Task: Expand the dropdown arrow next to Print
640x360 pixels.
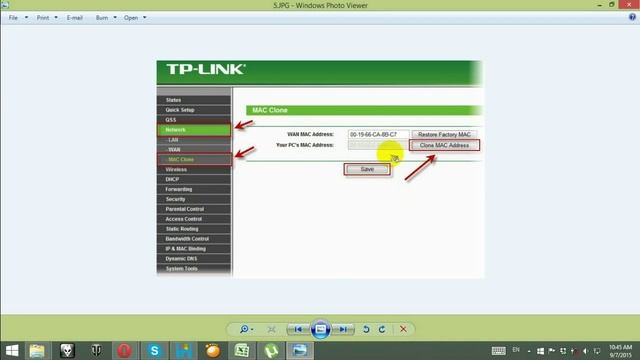Action: 56,18
